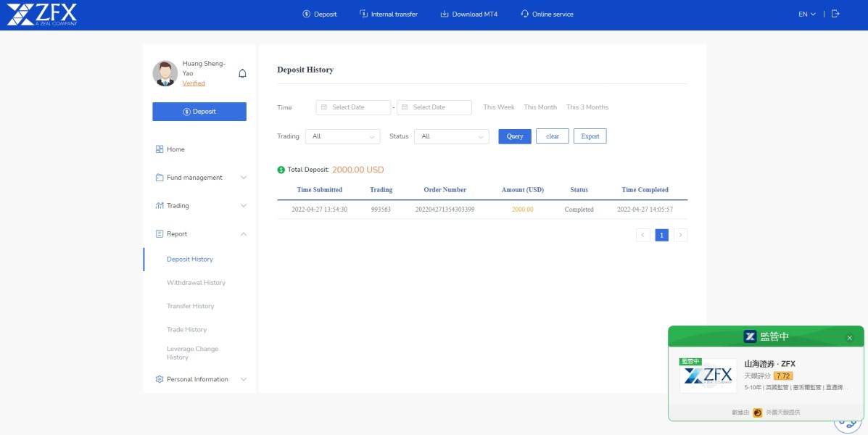Open Withdrawal History page

(196, 283)
